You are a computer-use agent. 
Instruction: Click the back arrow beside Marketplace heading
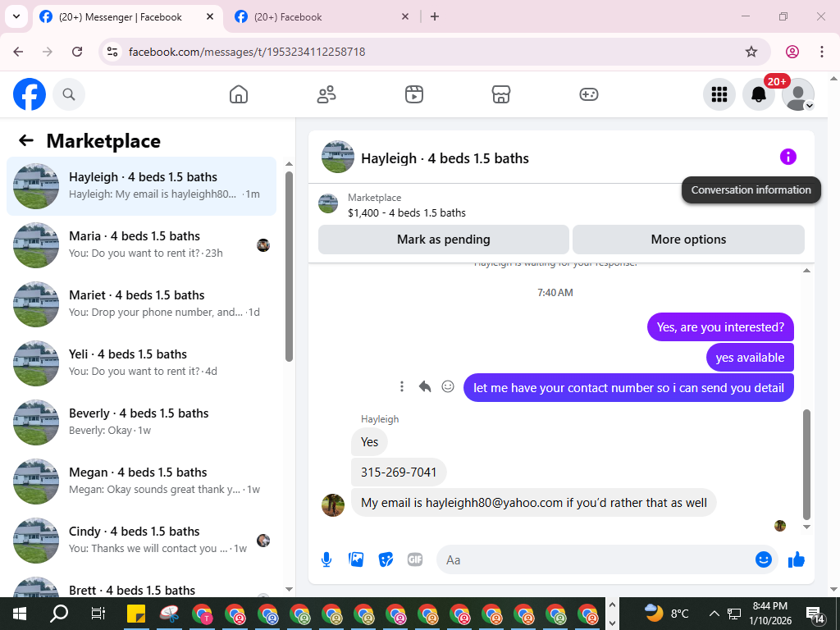coord(26,140)
